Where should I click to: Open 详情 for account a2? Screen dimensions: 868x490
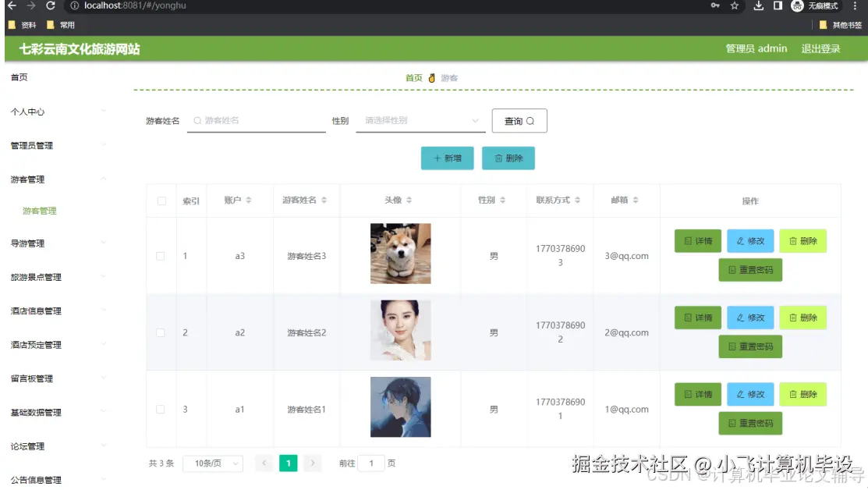pyautogui.click(x=697, y=318)
